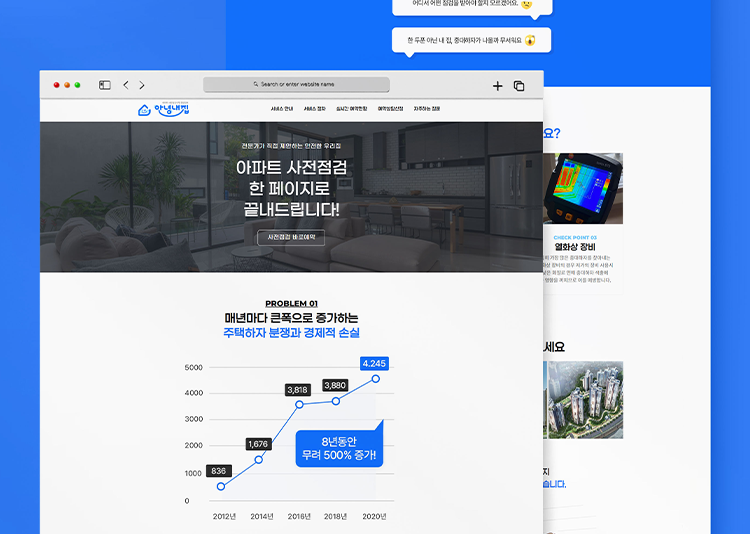The image size is (750, 534).
Task: Click the '2016년' x-axis label
Action: coord(299,516)
